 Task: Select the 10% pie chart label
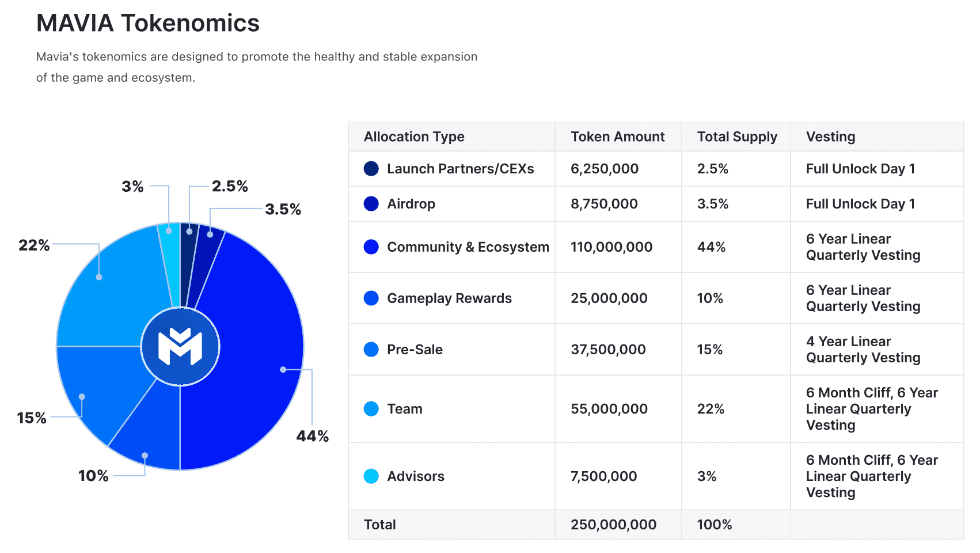[x=93, y=476]
